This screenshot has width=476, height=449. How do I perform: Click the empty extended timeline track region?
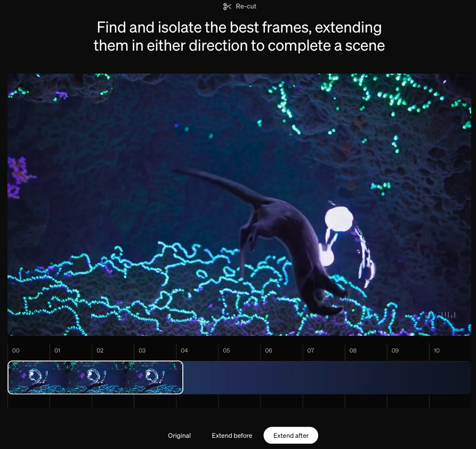tap(327, 378)
